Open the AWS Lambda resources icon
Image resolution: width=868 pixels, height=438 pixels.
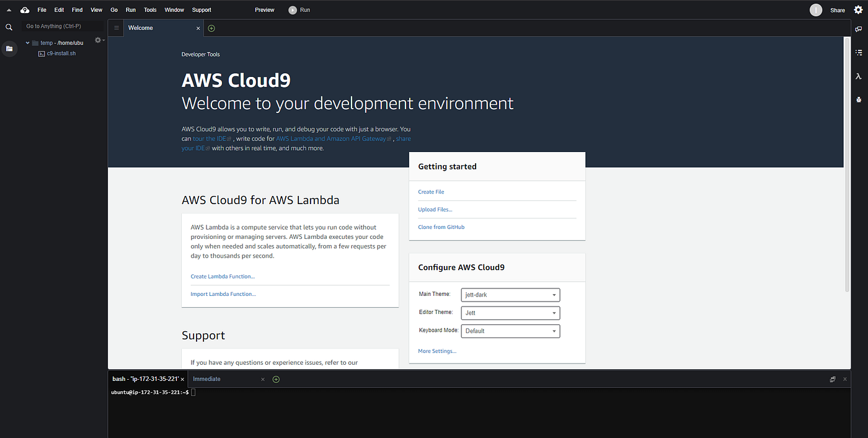(859, 76)
